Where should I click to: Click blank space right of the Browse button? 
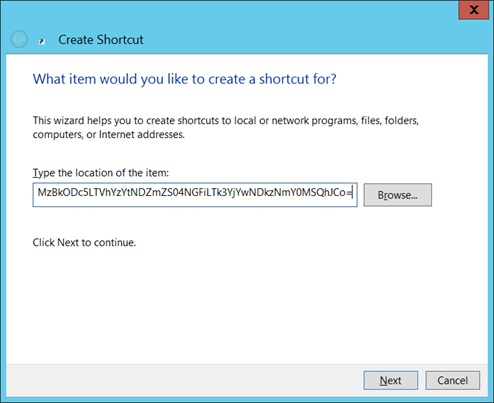(460, 195)
